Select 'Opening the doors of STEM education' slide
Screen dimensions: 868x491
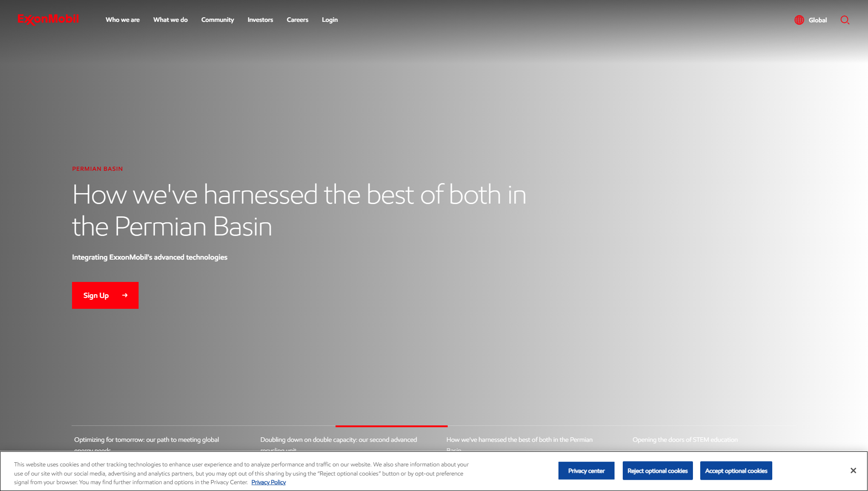[x=685, y=440]
